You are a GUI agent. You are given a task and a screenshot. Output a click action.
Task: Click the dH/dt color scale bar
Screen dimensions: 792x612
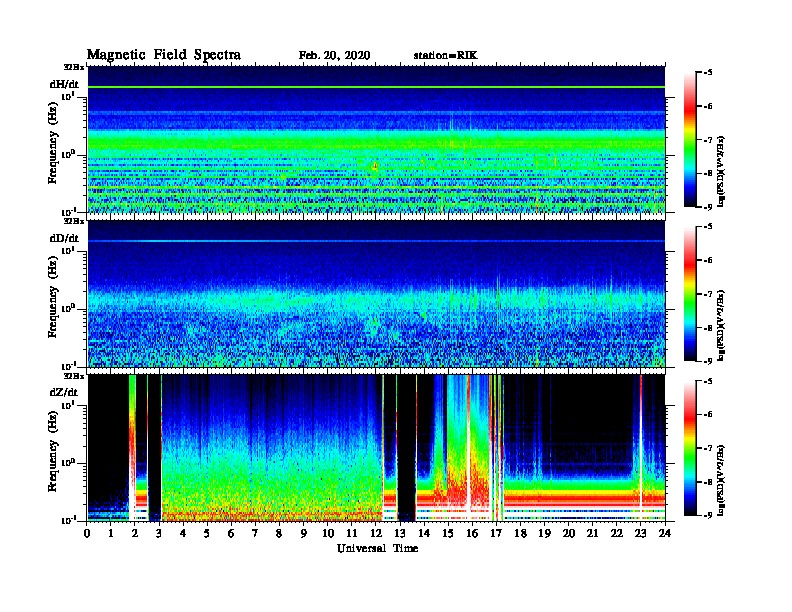(689, 140)
